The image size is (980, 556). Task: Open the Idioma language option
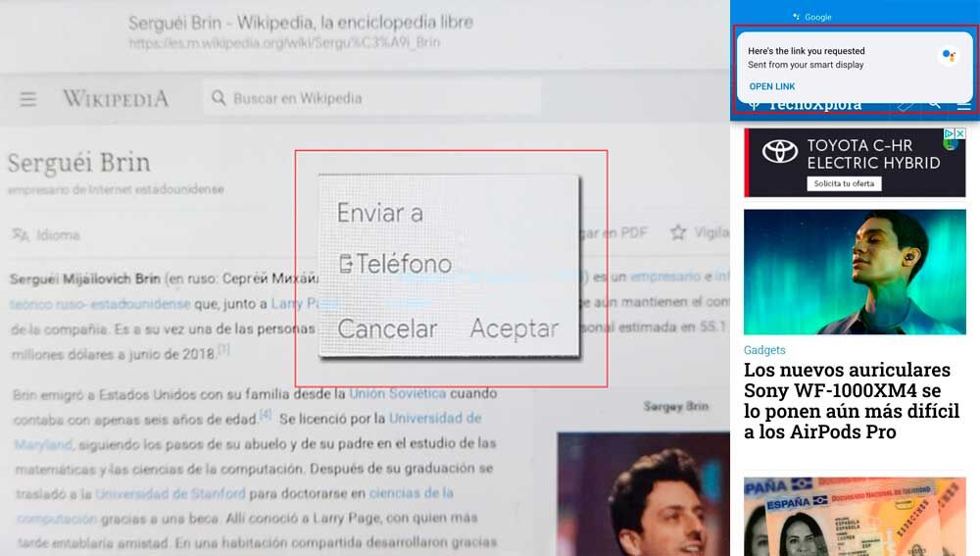[x=46, y=235]
